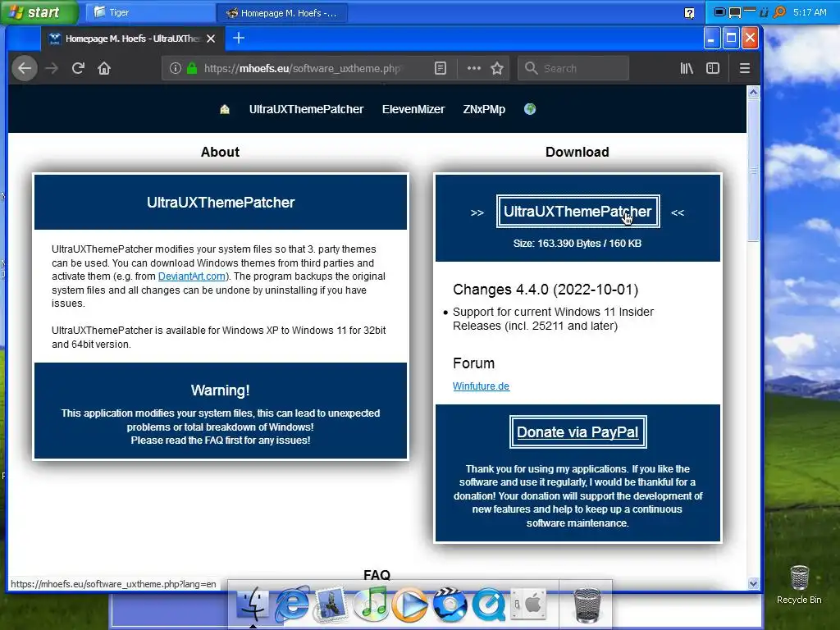Open the page actions three-dot menu
Image resolution: width=840 pixels, height=630 pixels.
473,69
